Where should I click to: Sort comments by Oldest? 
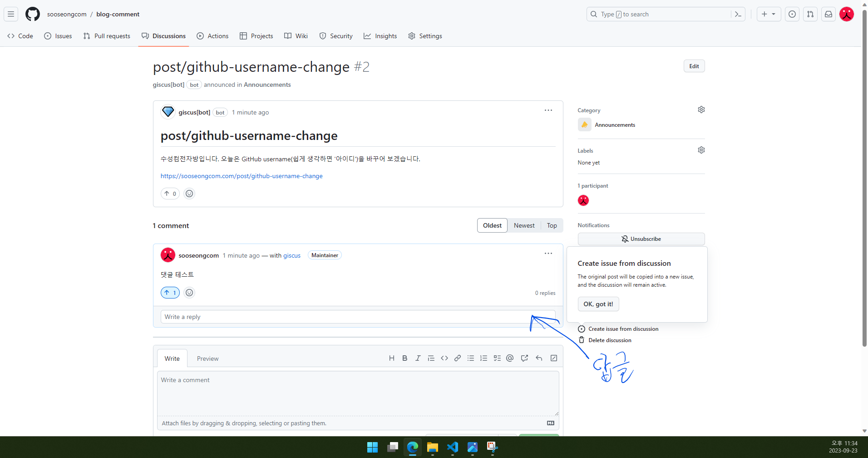tap(492, 225)
